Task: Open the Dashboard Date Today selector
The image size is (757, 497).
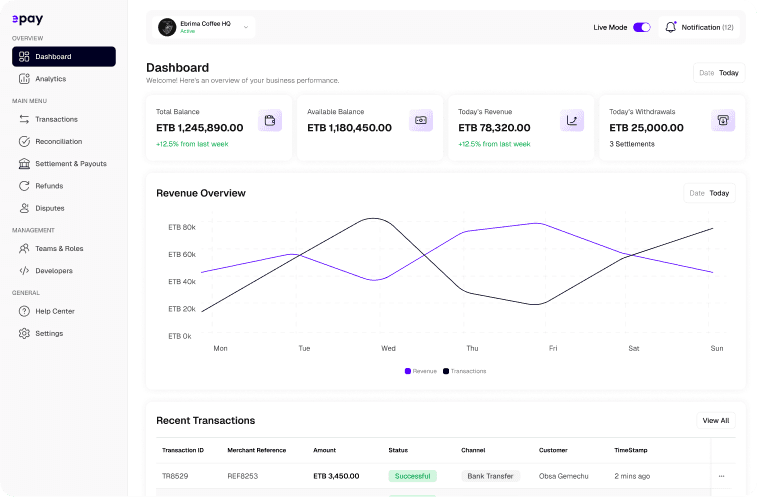Action: [719, 73]
